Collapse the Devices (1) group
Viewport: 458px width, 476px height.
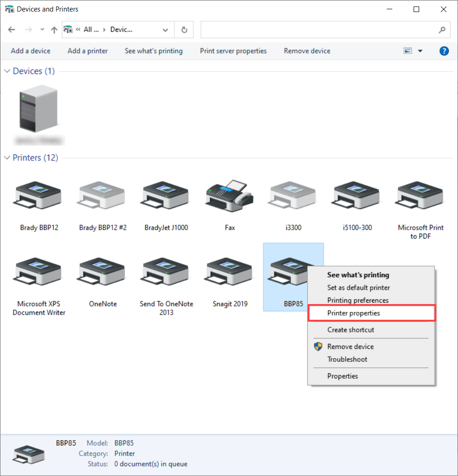[7, 71]
